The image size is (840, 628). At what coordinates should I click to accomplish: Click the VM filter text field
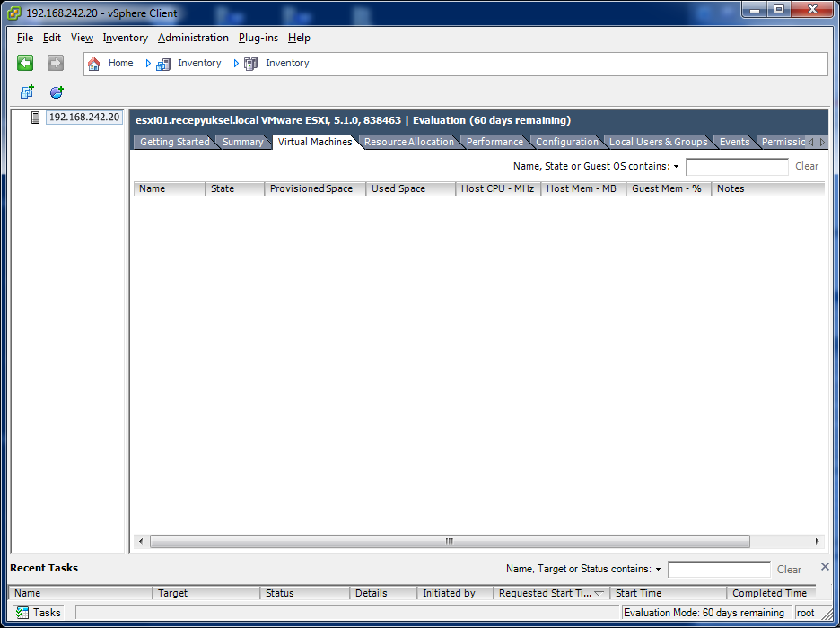pyautogui.click(x=737, y=167)
